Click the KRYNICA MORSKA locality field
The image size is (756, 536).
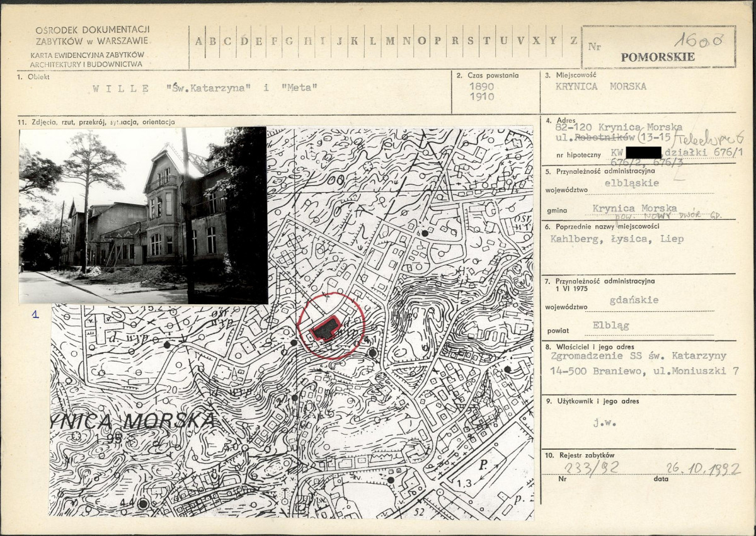click(601, 87)
